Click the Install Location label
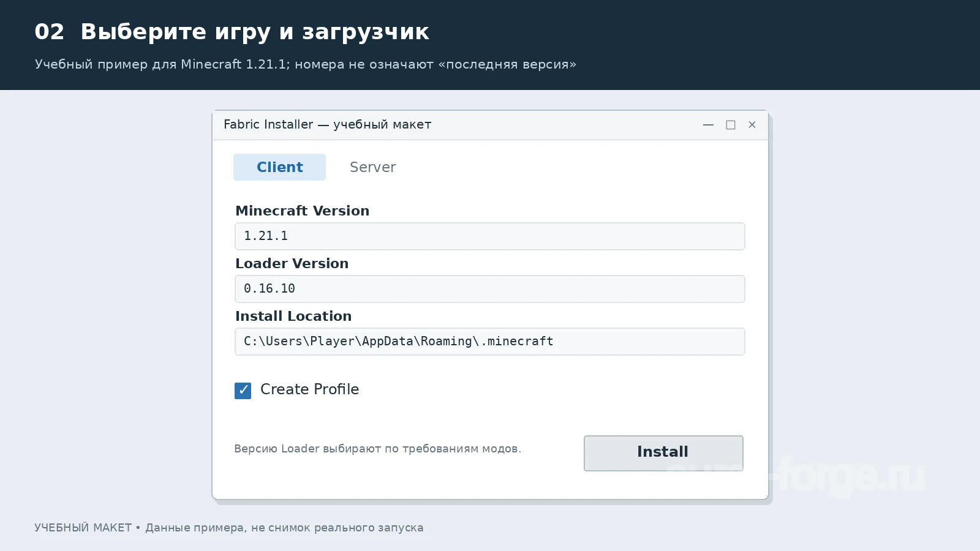980x551 pixels. click(x=293, y=316)
